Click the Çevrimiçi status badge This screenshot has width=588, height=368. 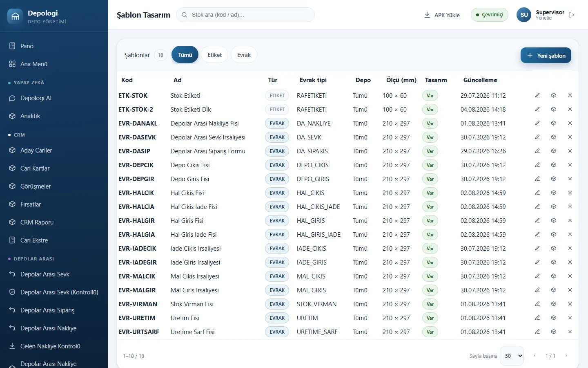[490, 15]
